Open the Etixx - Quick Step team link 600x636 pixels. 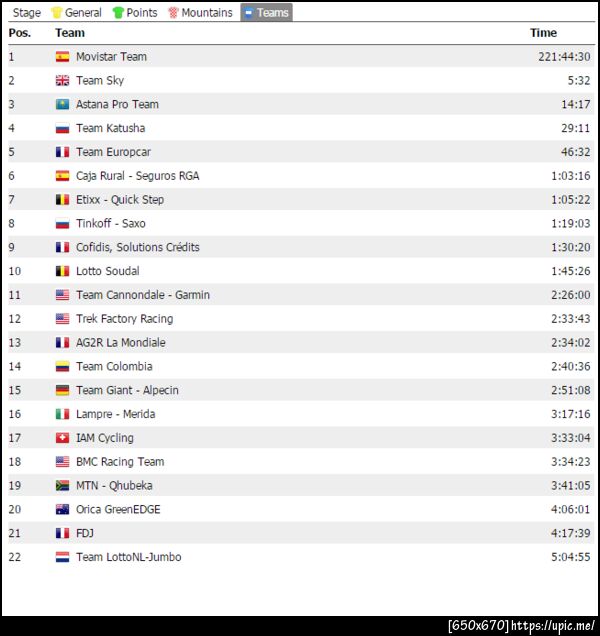[x=119, y=200]
